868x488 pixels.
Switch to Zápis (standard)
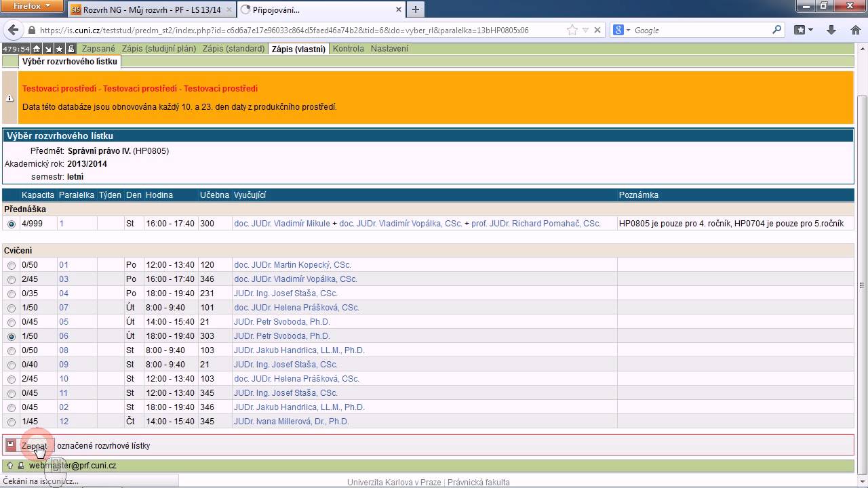coord(233,49)
